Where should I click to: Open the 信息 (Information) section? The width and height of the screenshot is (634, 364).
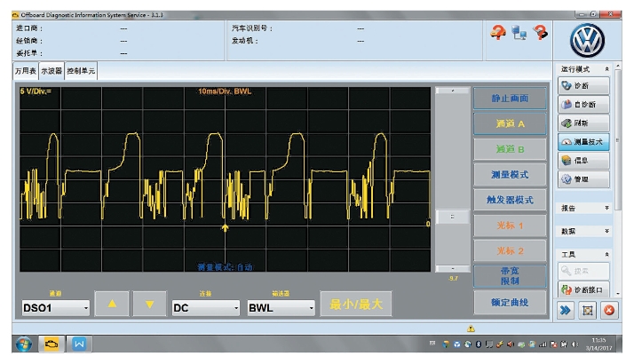click(x=584, y=161)
